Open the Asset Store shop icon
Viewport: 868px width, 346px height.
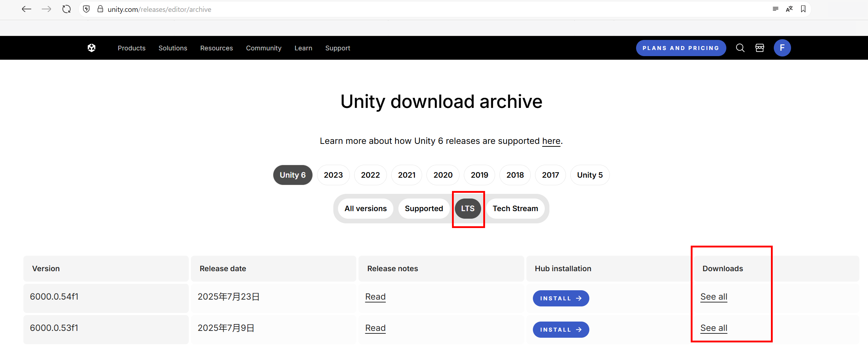(x=760, y=48)
